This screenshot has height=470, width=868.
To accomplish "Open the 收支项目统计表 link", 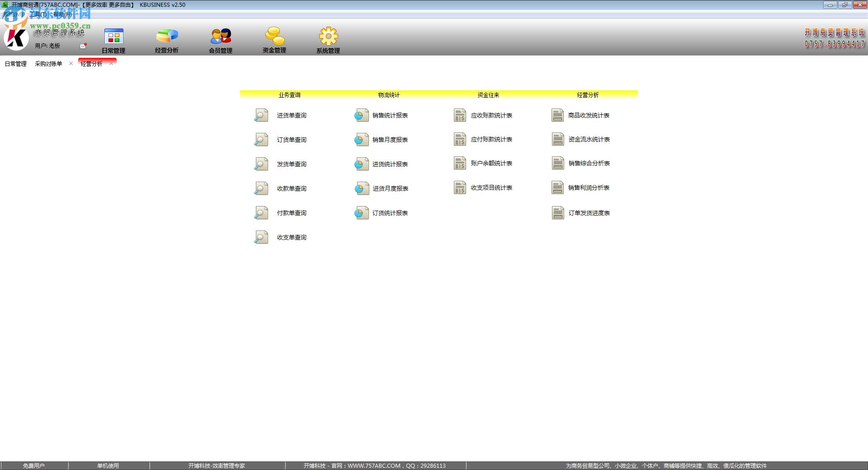I will [x=491, y=188].
